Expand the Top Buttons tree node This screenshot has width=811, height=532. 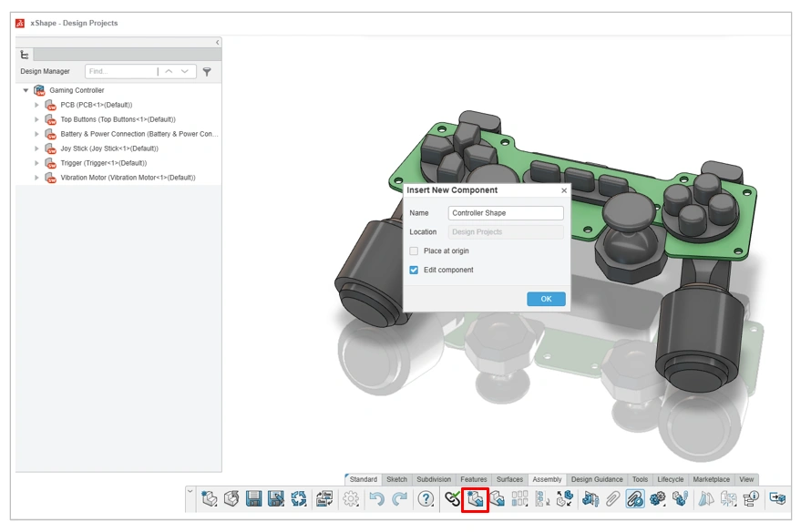pyautogui.click(x=36, y=119)
